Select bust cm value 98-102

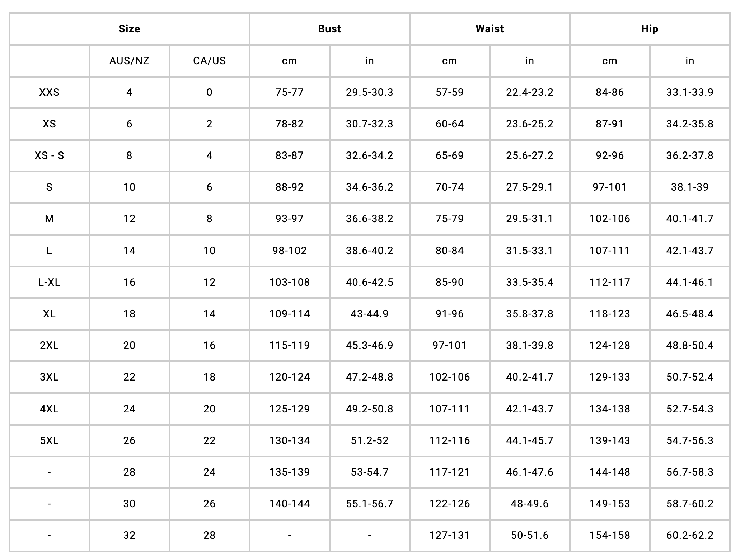coord(290,251)
